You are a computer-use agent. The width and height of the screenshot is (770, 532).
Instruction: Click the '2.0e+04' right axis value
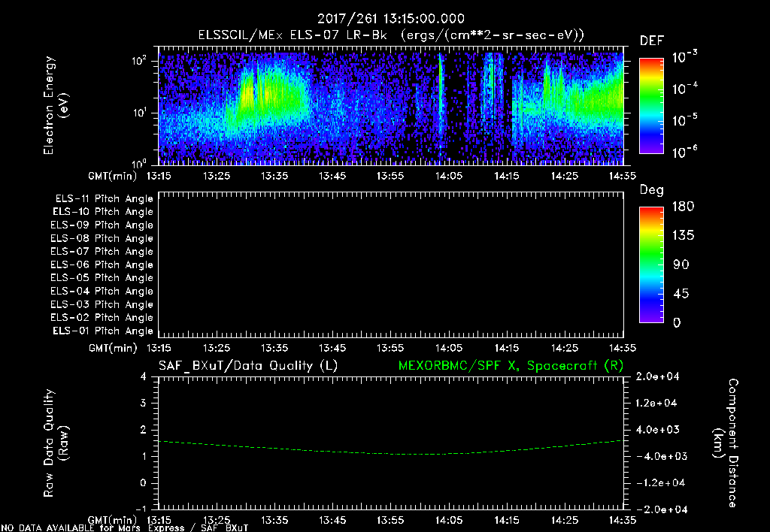tap(657, 376)
